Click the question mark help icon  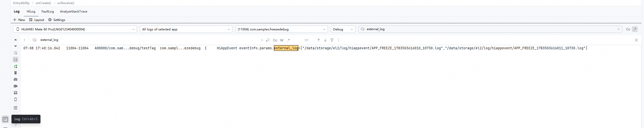16,125
